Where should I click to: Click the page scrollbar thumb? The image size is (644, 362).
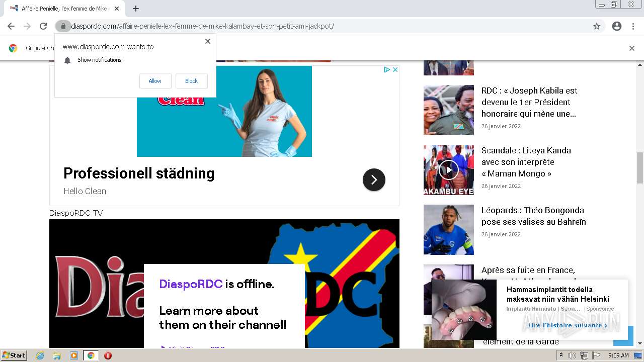(640, 168)
